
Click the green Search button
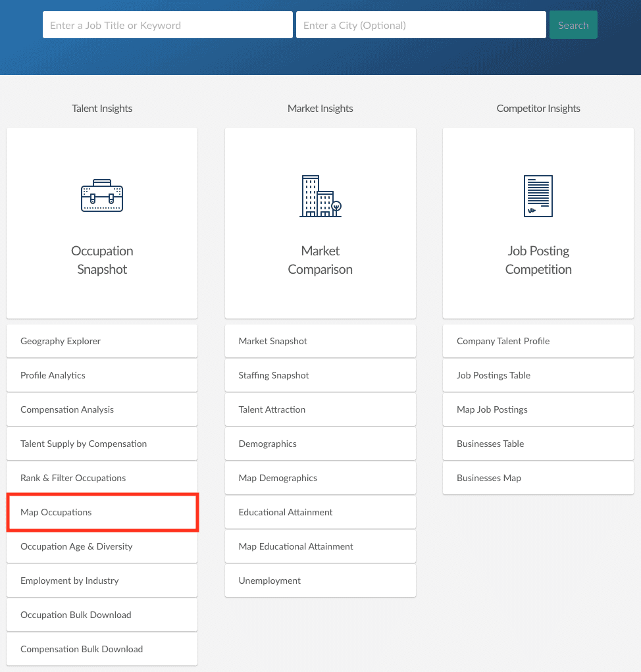pyautogui.click(x=573, y=25)
